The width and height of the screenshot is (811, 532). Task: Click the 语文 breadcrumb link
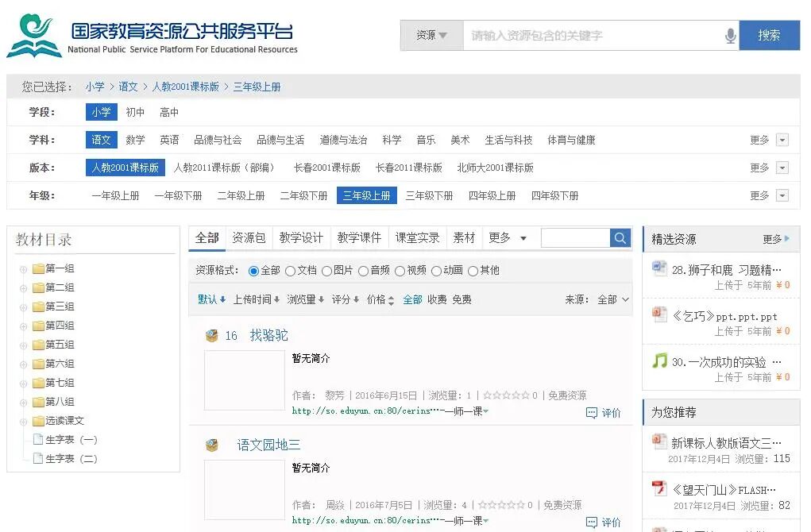click(x=128, y=87)
